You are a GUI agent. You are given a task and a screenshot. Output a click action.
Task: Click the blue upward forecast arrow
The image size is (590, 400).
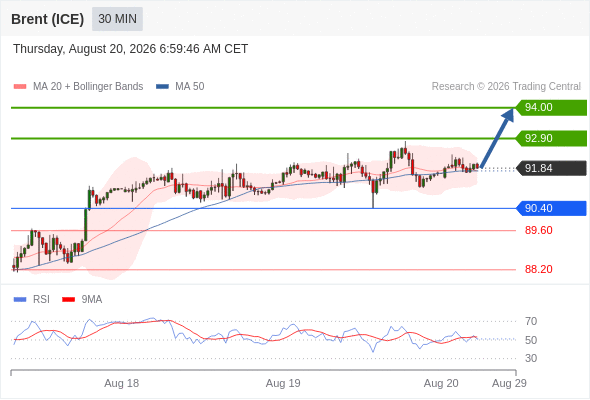coord(497,138)
